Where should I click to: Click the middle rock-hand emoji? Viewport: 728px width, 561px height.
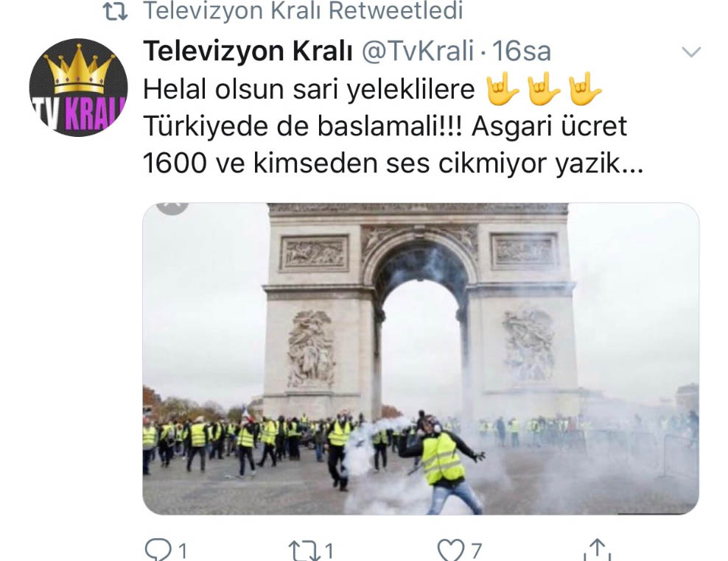pyautogui.click(x=544, y=88)
